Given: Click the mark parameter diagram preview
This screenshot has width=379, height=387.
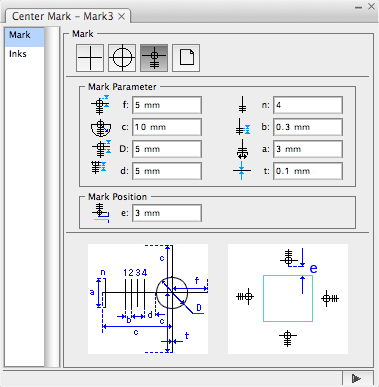Looking at the screenshot, I should point(148,299).
